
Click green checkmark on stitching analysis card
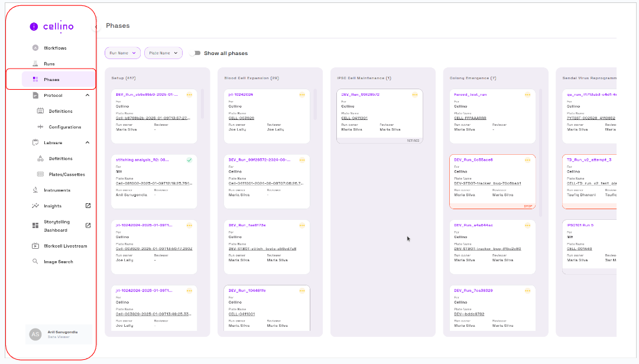click(x=189, y=160)
